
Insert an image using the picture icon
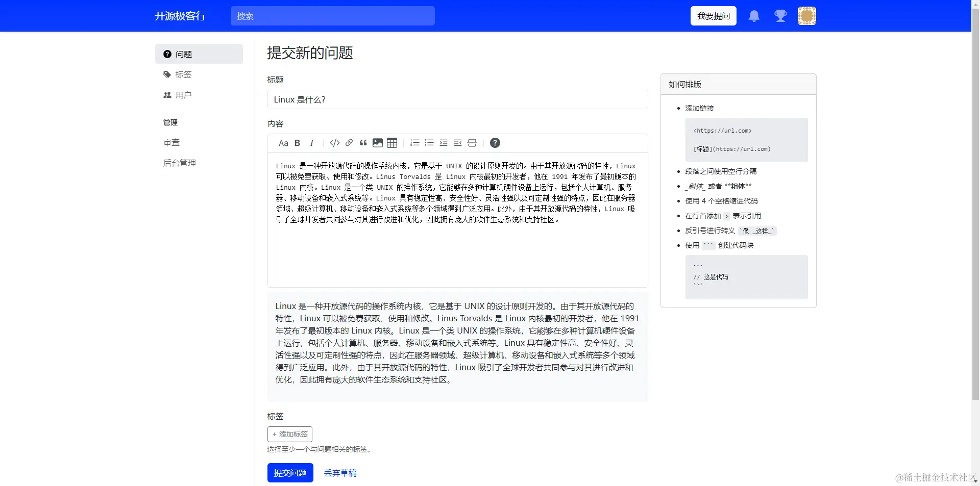tap(378, 143)
